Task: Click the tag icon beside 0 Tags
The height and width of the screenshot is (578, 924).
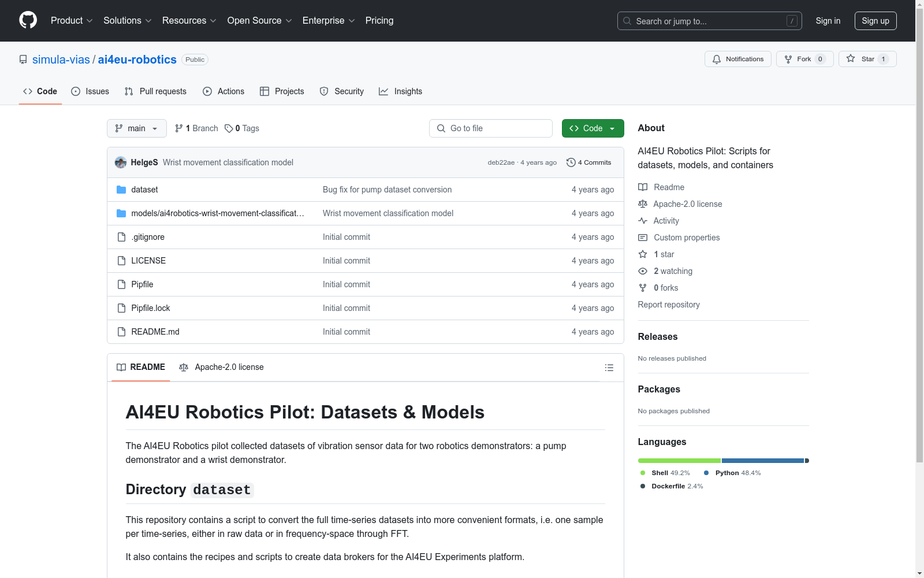Action: pos(229,128)
